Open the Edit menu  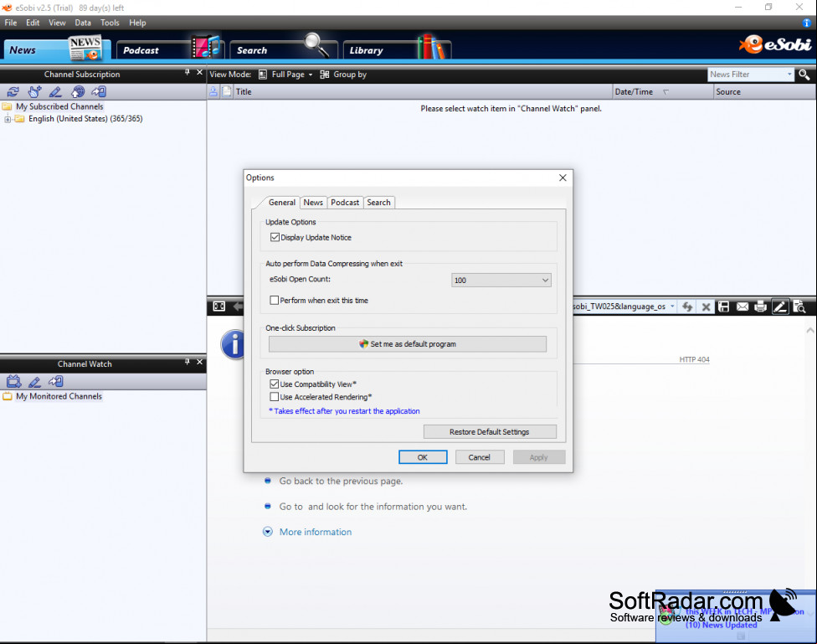click(x=33, y=23)
